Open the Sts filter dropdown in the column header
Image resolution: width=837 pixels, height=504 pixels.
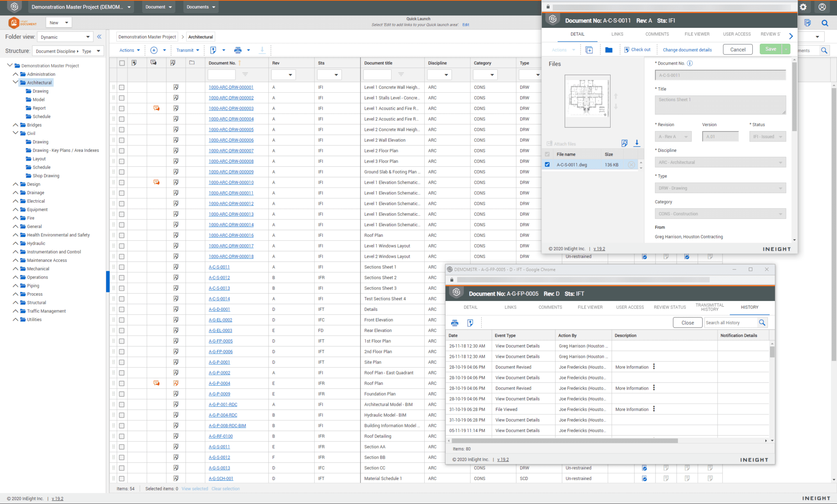(329, 75)
